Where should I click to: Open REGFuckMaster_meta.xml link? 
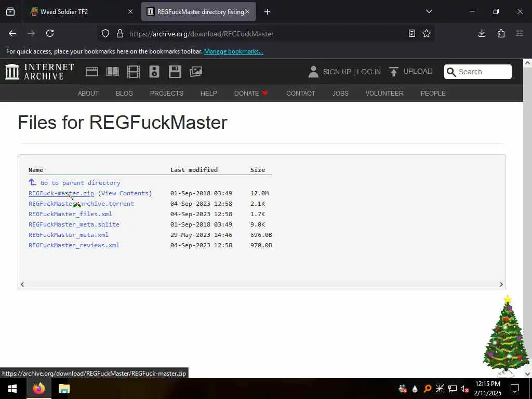pyautogui.click(x=69, y=235)
